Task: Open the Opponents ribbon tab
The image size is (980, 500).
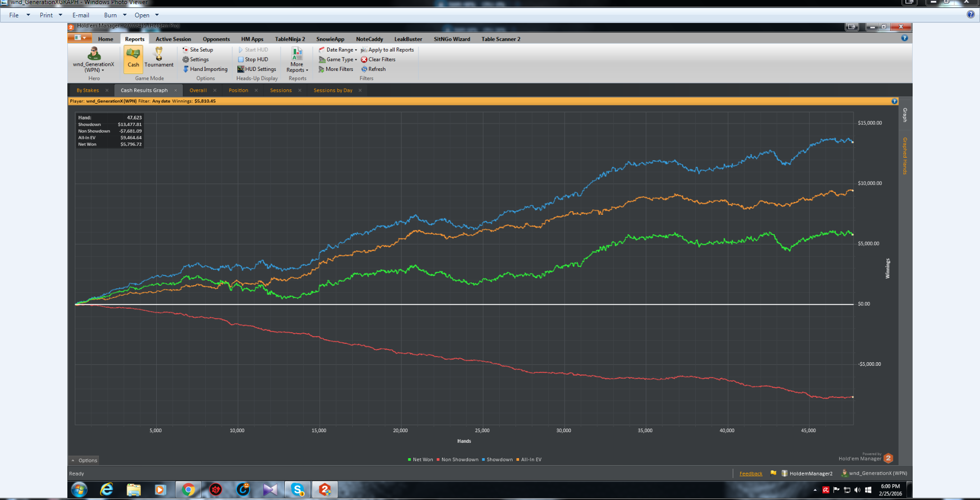Action: pyautogui.click(x=216, y=39)
